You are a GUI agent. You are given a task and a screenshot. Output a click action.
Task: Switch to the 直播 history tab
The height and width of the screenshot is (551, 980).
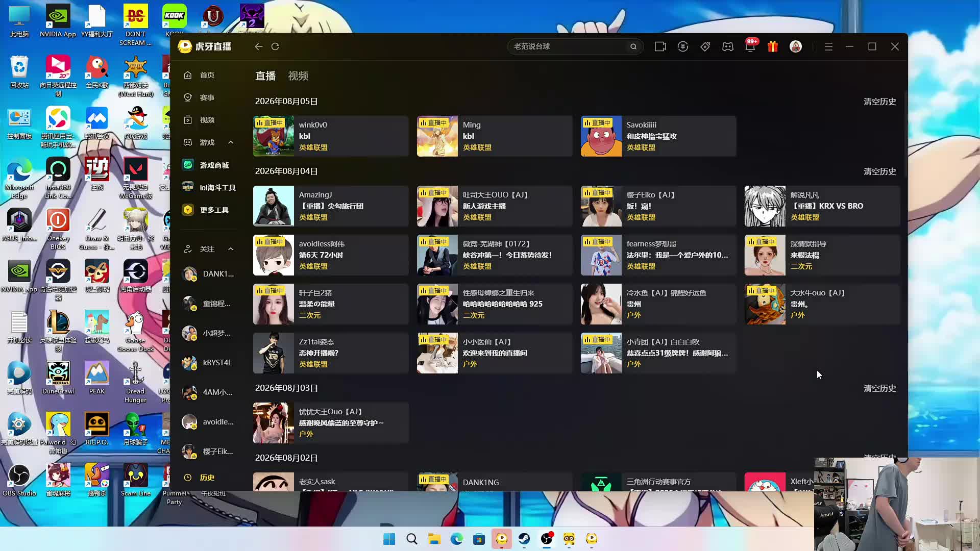(x=265, y=76)
